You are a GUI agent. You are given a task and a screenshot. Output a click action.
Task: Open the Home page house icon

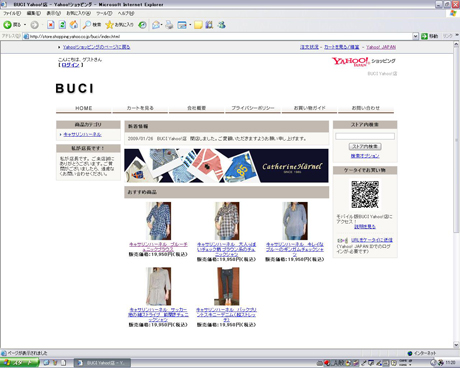tap(74, 25)
